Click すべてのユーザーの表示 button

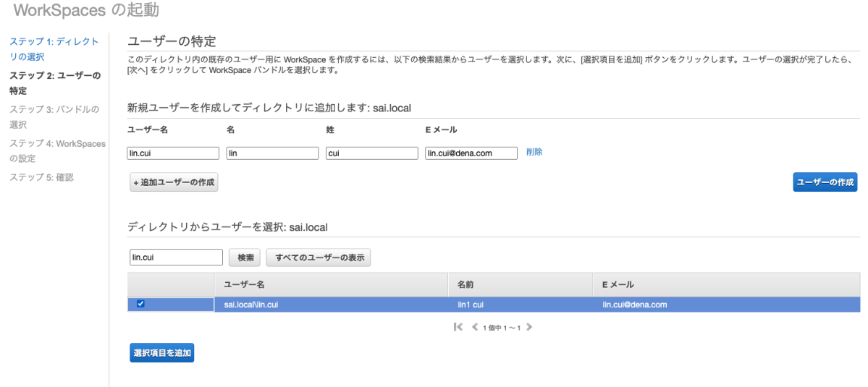pyautogui.click(x=319, y=258)
